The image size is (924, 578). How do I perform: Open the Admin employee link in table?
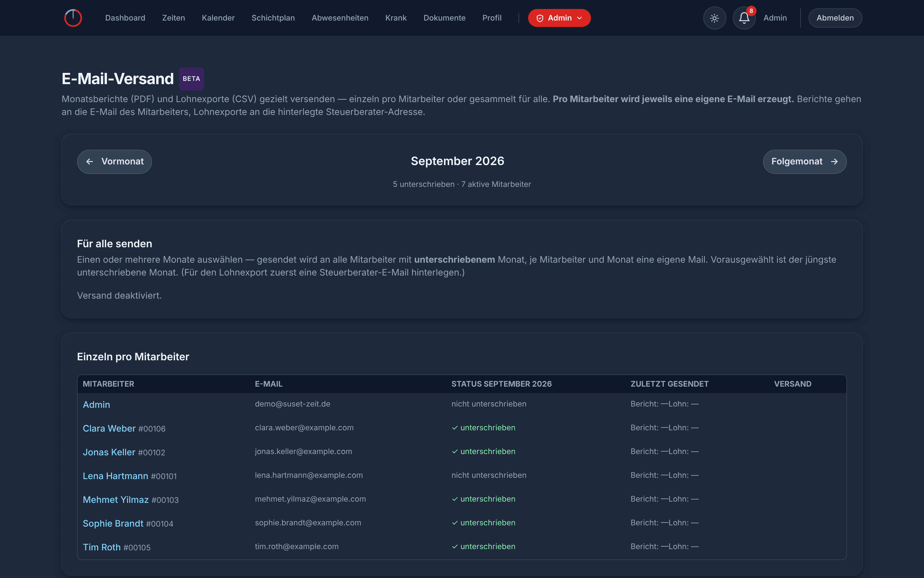[96, 405]
